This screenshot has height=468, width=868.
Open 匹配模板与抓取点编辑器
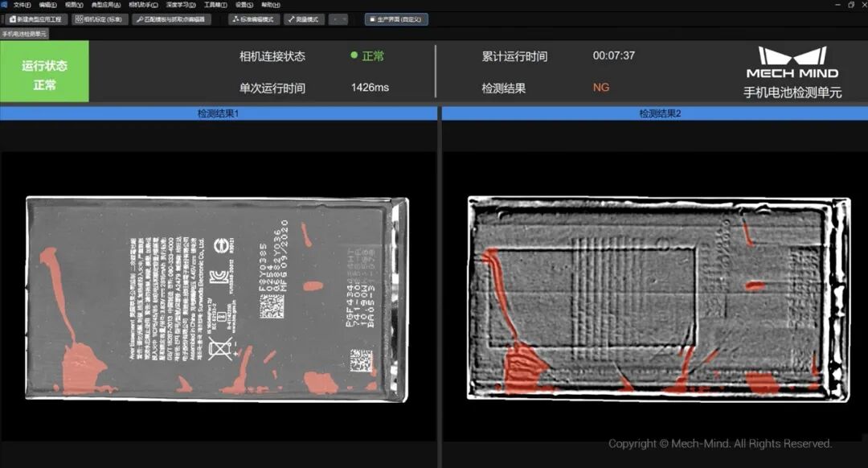coord(173,19)
